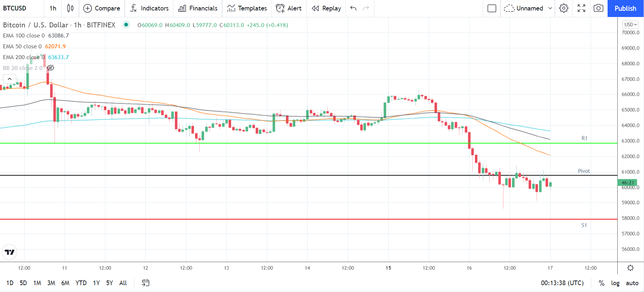This screenshot has height=292, width=644.
Task: Open the UTC timezone clock menu
Action: 562,283
